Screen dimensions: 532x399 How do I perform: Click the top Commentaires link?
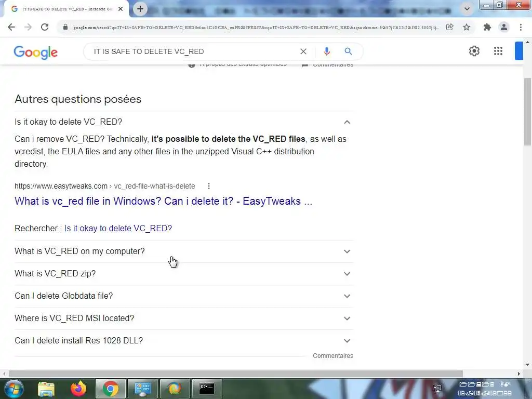pyautogui.click(x=333, y=65)
